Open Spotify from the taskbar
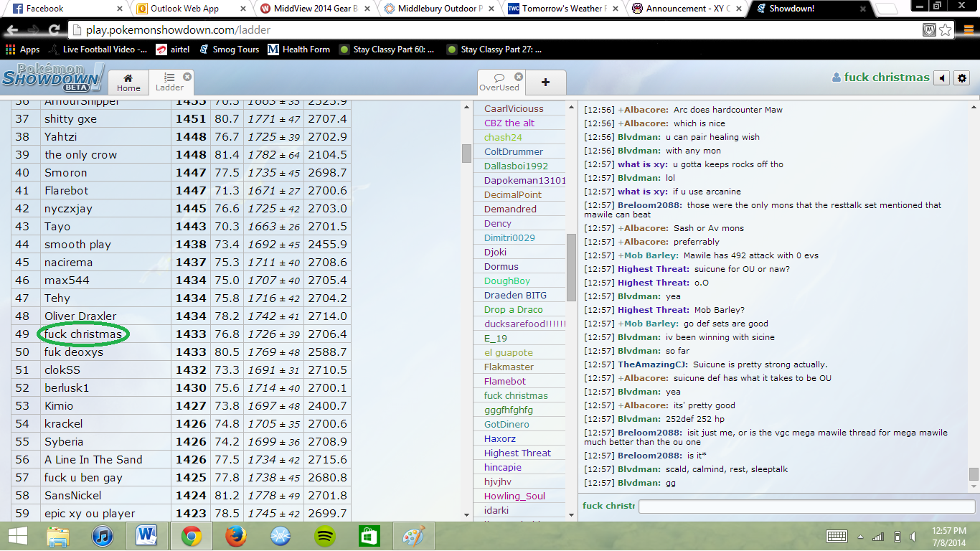 (x=325, y=536)
